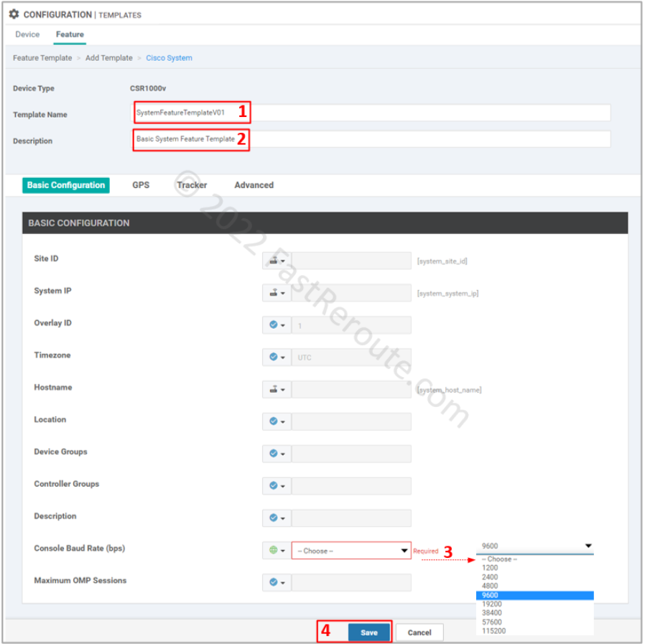Click the Save button

pos(368,632)
